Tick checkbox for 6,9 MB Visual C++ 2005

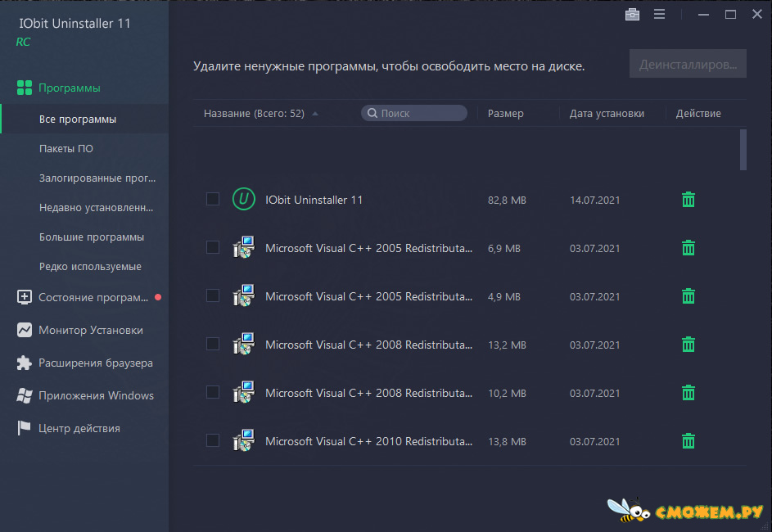pyautogui.click(x=213, y=247)
